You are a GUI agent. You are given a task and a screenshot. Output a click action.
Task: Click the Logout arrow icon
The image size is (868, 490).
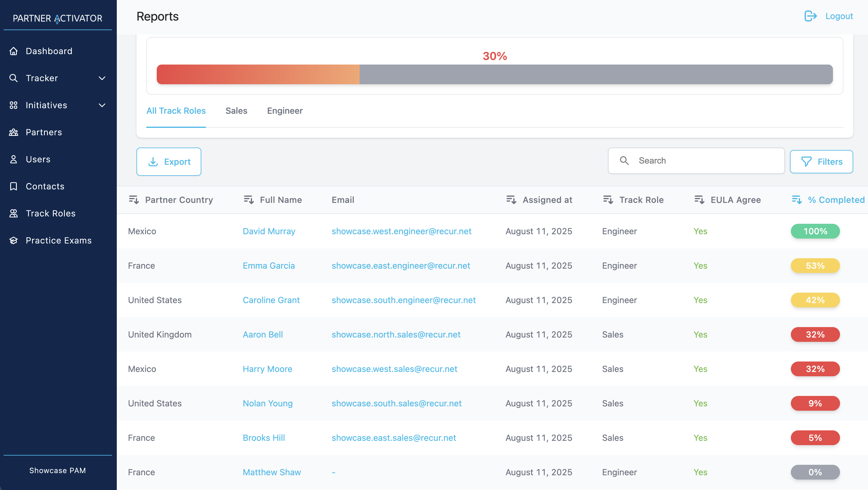click(811, 16)
